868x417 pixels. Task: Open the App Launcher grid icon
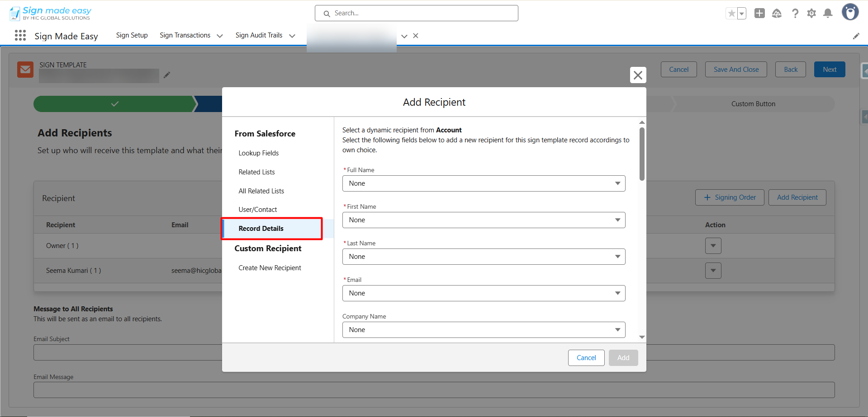[20, 36]
